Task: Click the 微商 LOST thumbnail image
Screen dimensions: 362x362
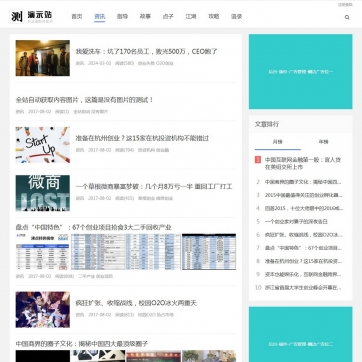Action: tap(43, 193)
